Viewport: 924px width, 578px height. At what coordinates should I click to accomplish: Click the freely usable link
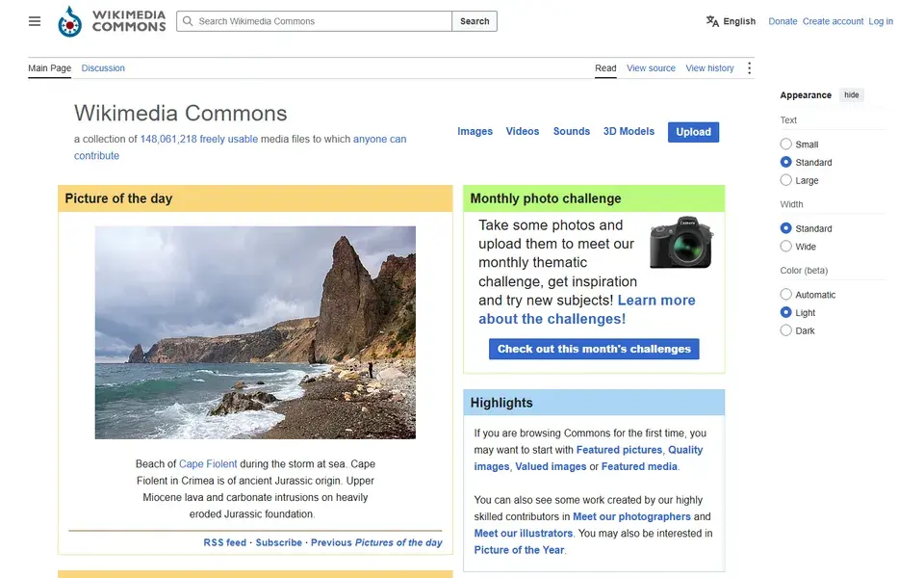(x=229, y=139)
